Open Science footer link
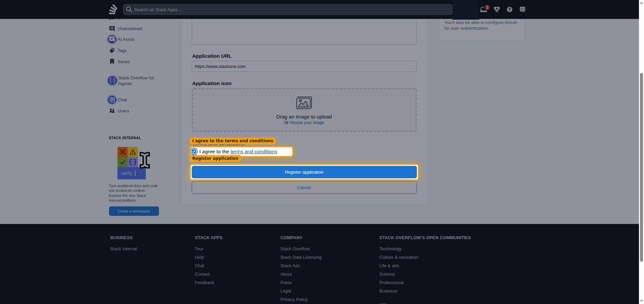This screenshot has width=644, height=304. pyautogui.click(x=387, y=274)
